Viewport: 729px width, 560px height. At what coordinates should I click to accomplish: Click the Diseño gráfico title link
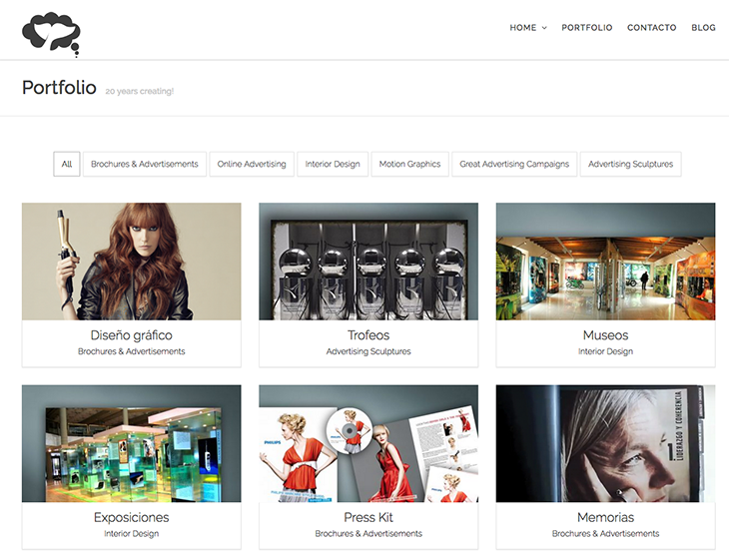point(131,335)
